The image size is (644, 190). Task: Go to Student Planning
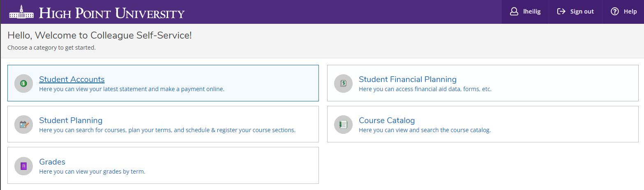(x=71, y=120)
